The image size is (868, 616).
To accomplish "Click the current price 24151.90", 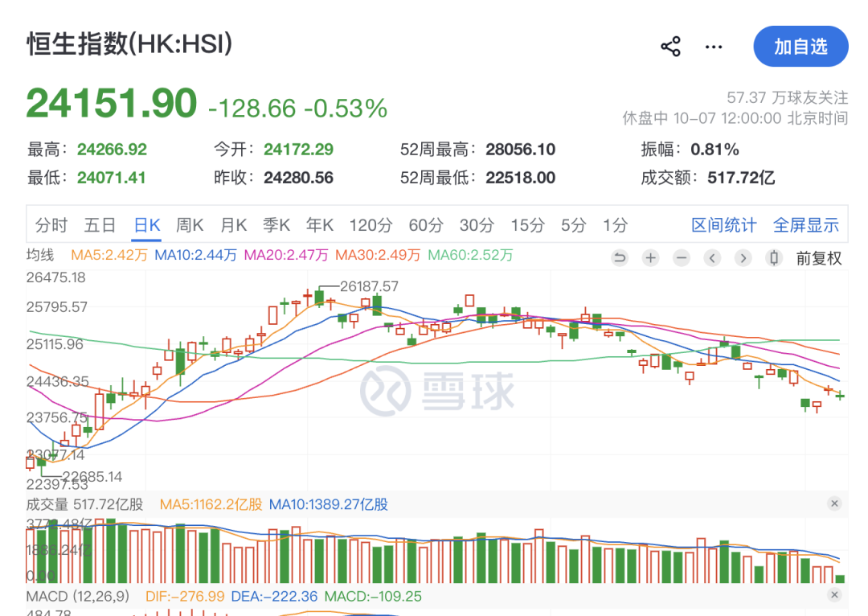I will pos(111,103).
